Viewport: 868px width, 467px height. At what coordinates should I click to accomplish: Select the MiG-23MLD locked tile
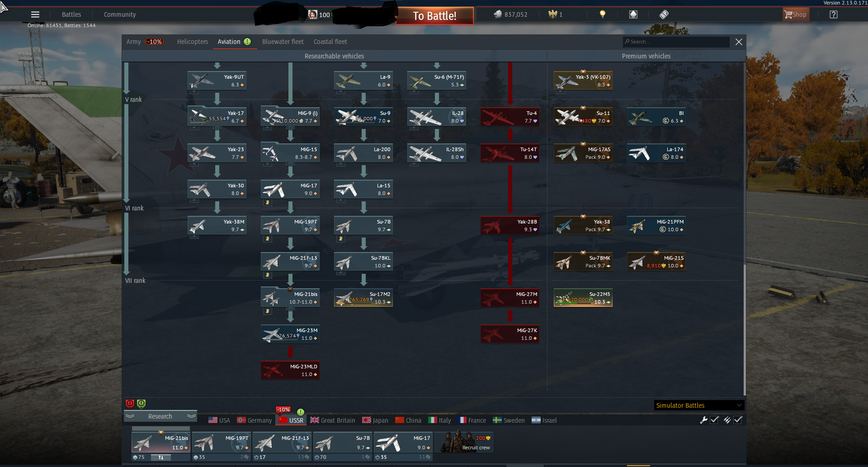click(290, 370)
